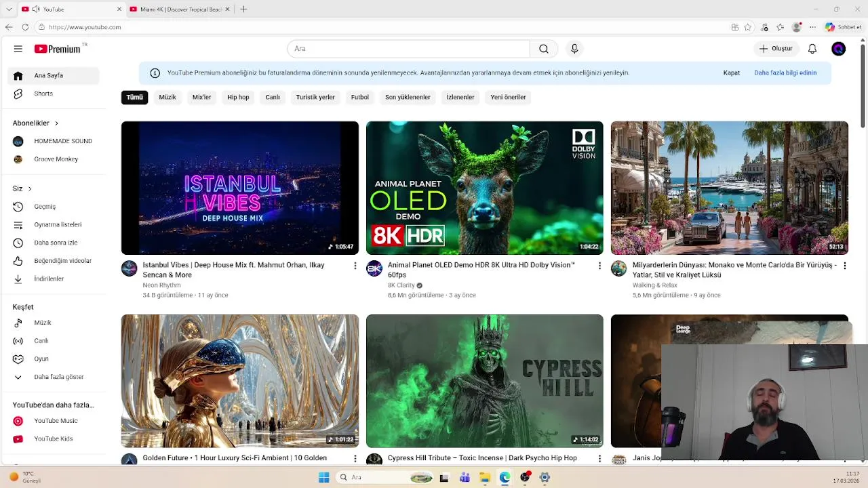
Task: Click Daha fazla bilgi edinin link
Action: tap(785, 73)
